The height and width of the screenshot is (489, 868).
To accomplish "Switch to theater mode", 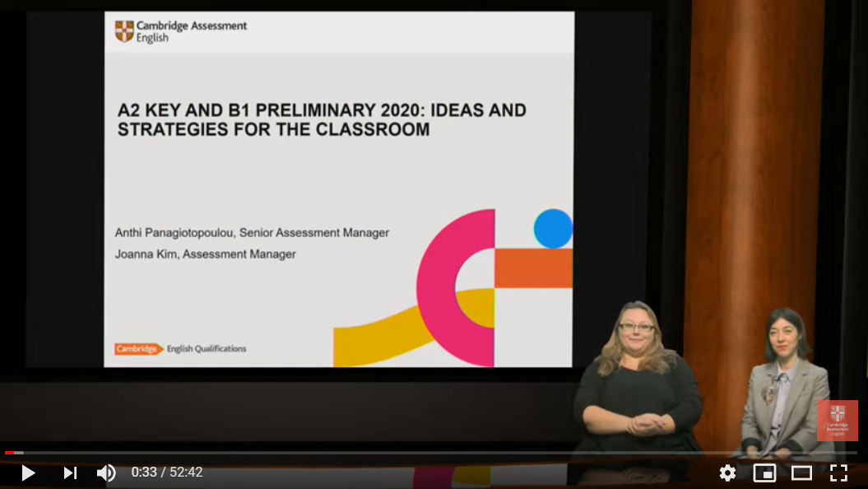I will [801, 473].
